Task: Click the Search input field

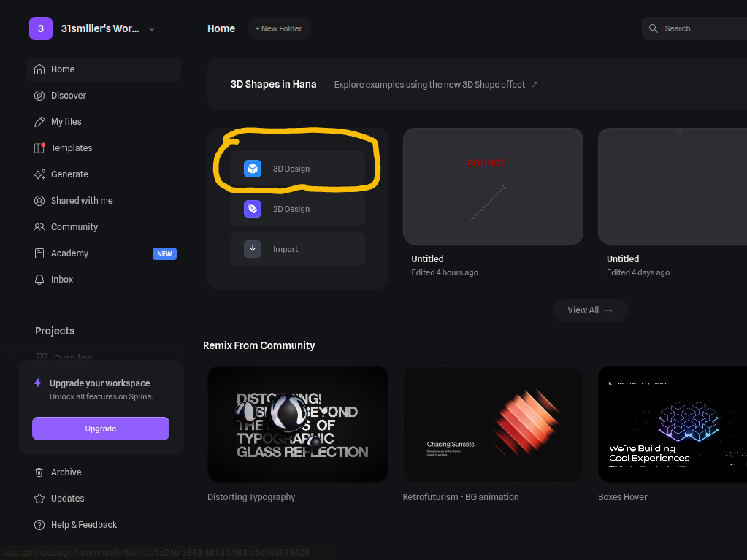Action: (696, 28)
